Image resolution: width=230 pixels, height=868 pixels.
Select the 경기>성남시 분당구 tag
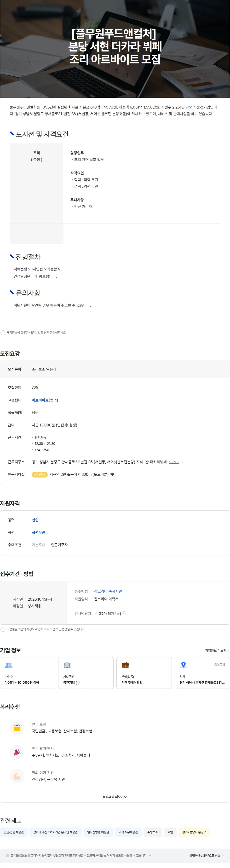pyautogui.click(x=194, y=832)
